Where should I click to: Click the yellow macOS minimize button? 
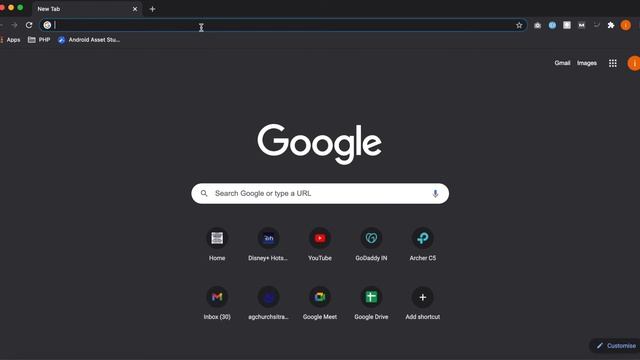11,7
